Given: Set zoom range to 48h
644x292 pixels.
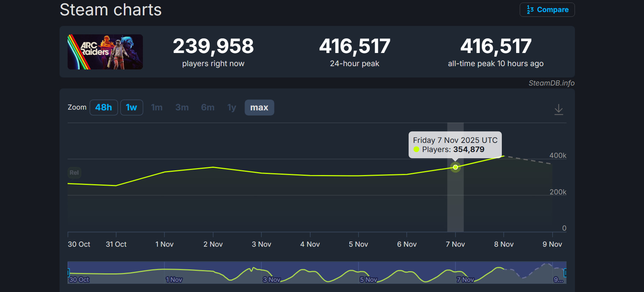Looking at the screenshot, I should (x=104, y=107).
